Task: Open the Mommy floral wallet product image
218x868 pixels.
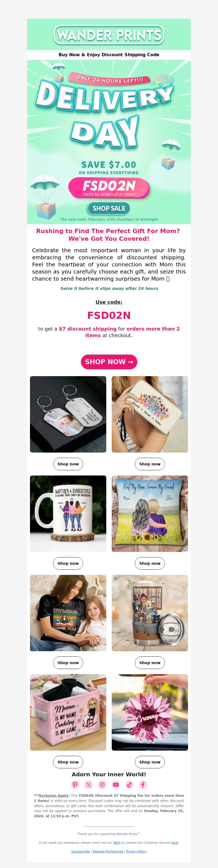Action: [150, 414]
